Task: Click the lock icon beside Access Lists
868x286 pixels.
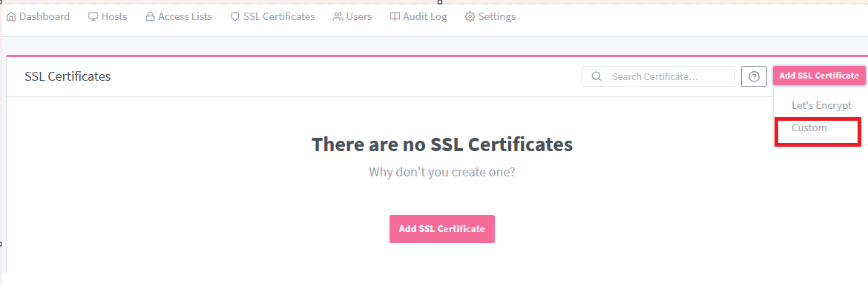Action: (x=150, y=16)
